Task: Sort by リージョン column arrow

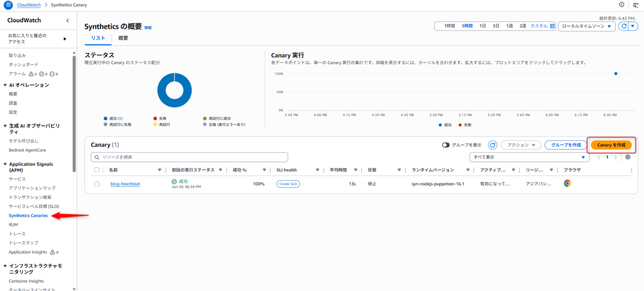Action: pos(552,170)
